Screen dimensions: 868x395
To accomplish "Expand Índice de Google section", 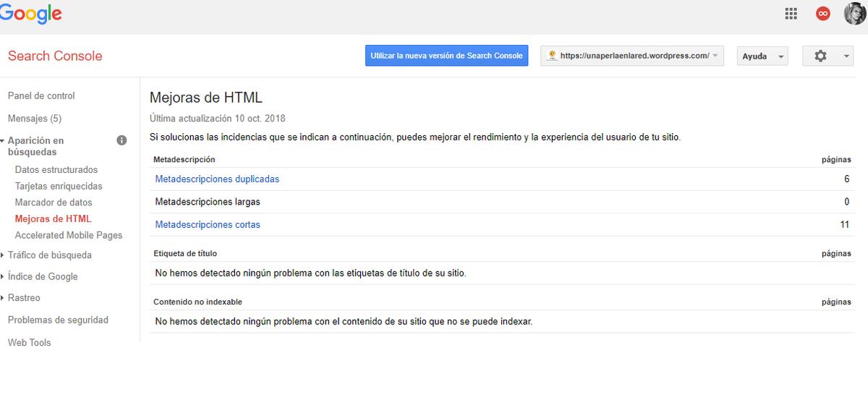I will click(x=2, y=276).
